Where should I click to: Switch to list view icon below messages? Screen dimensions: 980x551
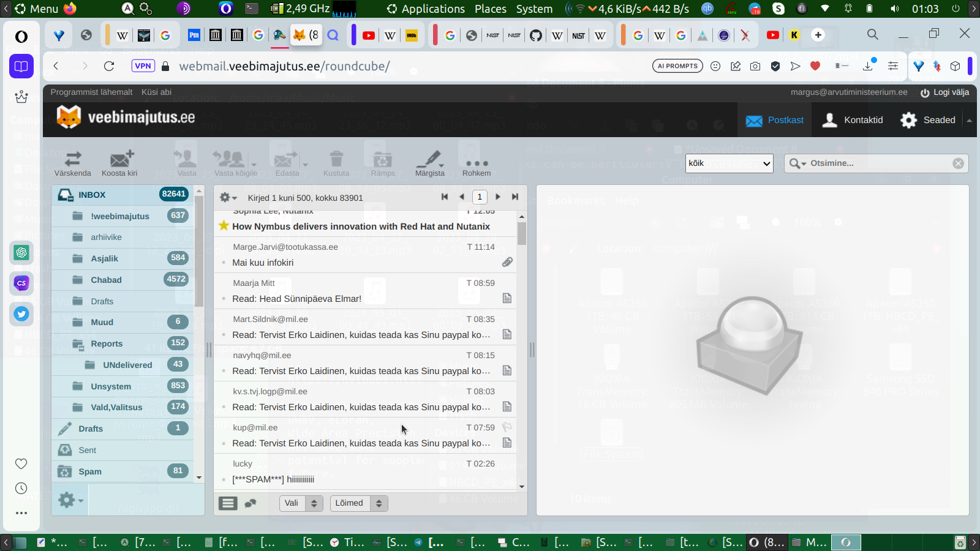click(228, 503)
